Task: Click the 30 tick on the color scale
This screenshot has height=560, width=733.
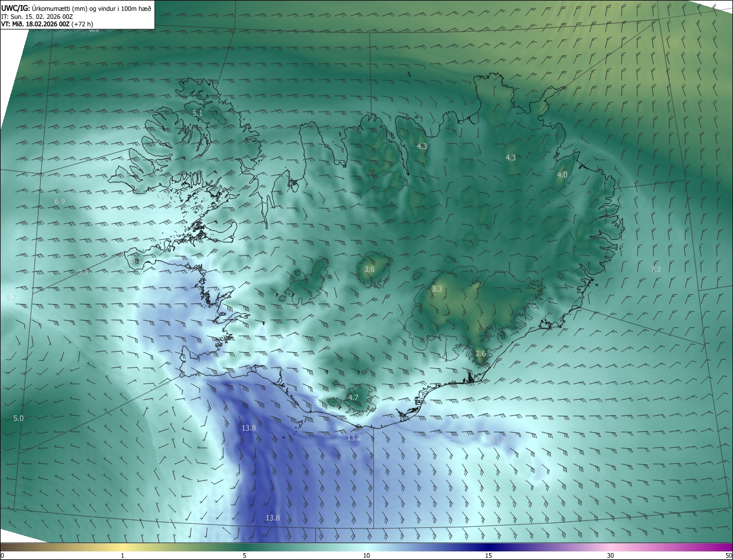Action: click(610, 555)
